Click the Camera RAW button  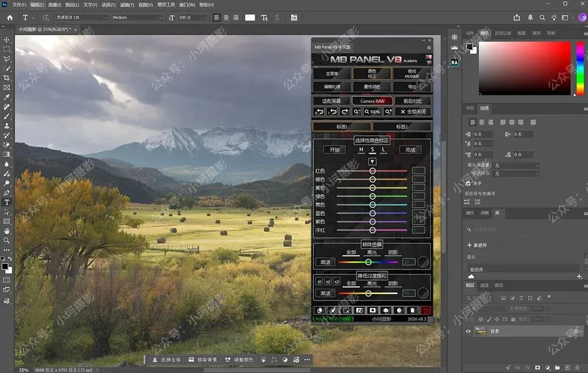click(x=372, y=101)
